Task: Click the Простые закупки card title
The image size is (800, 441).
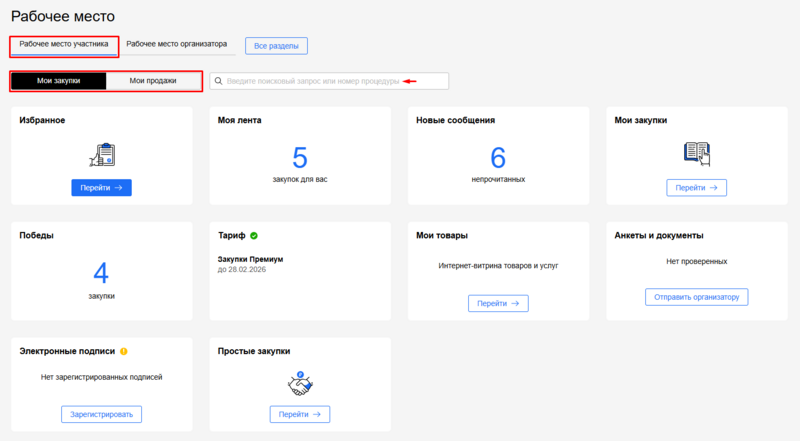Action: click(x=254, y=351)
